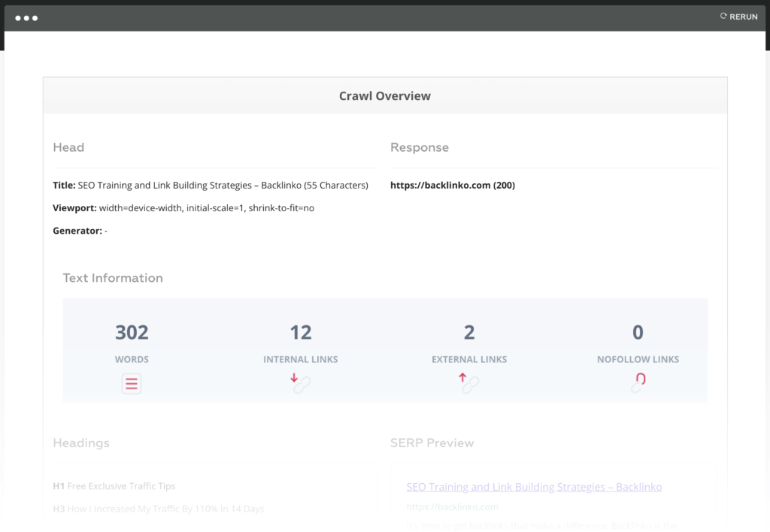This screenshot has width=770, height=532.
Task: Click the internal links chain icon
Action: tap(301, 383)
